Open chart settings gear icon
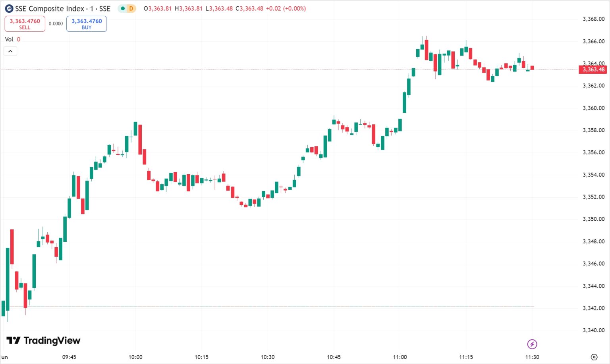Screen dimensions: 610x364 (x=594, y=357)
